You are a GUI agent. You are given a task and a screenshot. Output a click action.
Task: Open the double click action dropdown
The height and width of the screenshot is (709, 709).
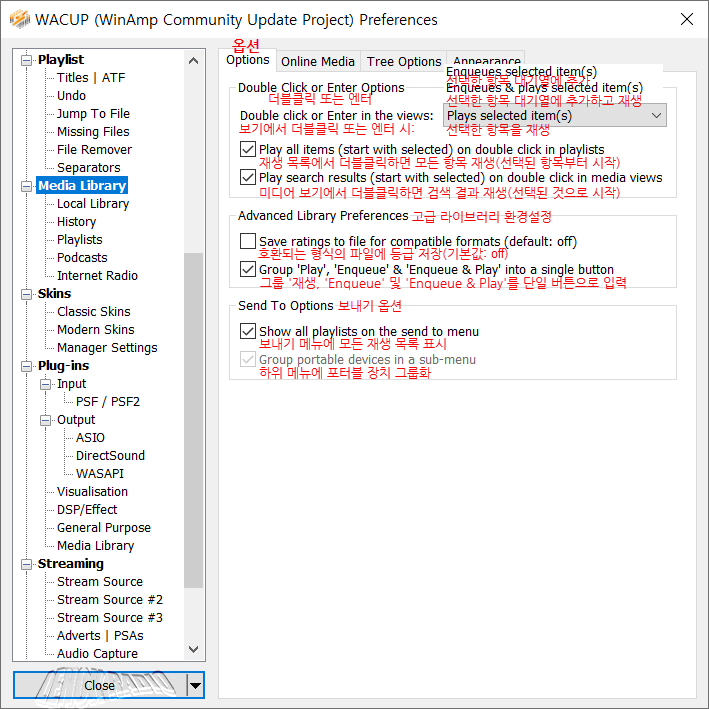click(554, 116)
